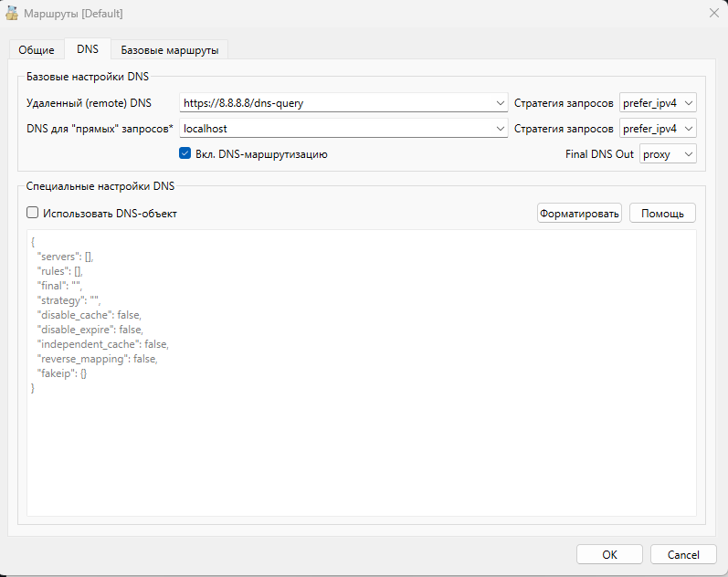Viewport: 728px width, 577px height.
Task: Confirm with the OK button
Action: [609, 555]
